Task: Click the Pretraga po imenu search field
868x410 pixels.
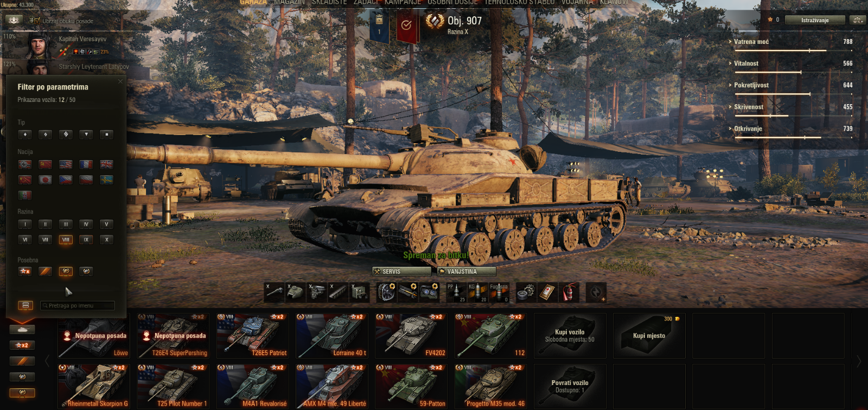Action: coord(77,306)
